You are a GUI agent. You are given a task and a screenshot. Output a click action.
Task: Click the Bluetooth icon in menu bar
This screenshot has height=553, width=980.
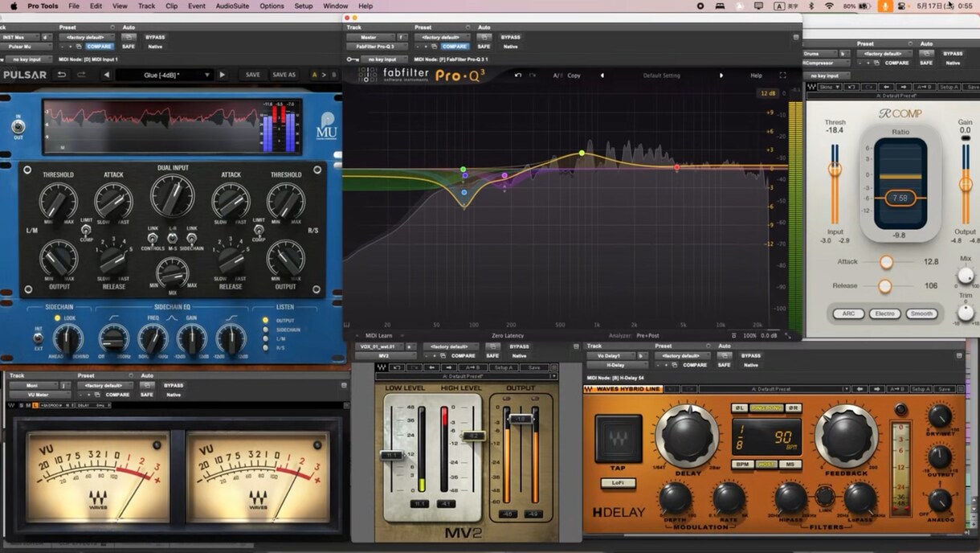811,6
